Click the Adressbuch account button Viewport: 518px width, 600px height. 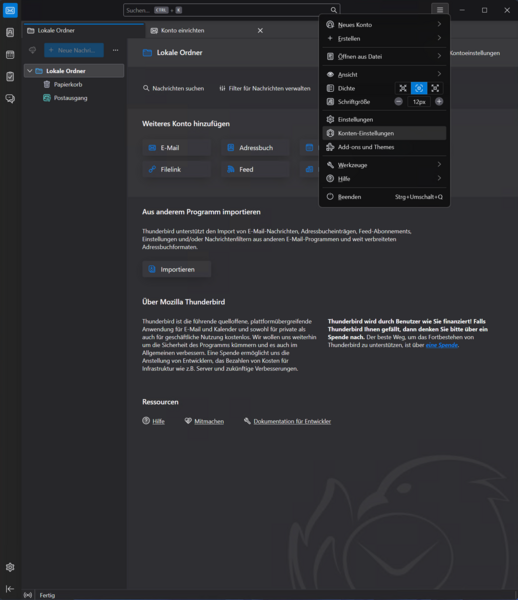point(255,148)
